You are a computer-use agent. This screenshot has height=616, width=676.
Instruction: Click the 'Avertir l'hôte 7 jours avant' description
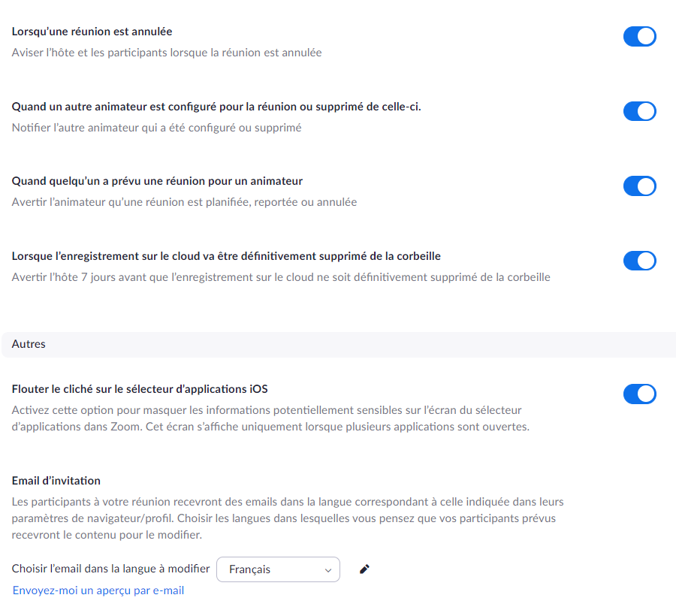(x=281, y=277)
